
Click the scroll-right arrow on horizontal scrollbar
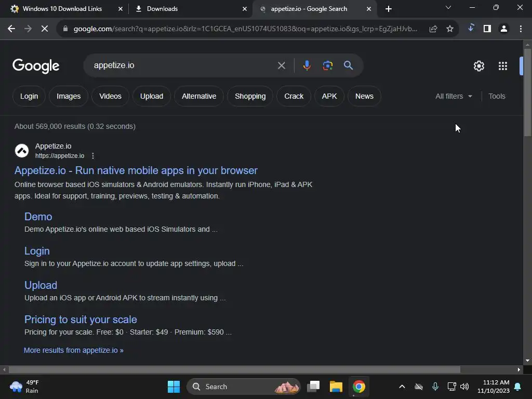(x=519, y=369)
